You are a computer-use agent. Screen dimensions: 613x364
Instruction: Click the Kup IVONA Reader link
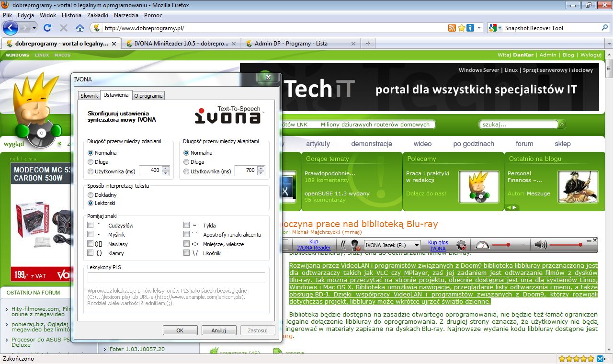[x=314, y=245]
